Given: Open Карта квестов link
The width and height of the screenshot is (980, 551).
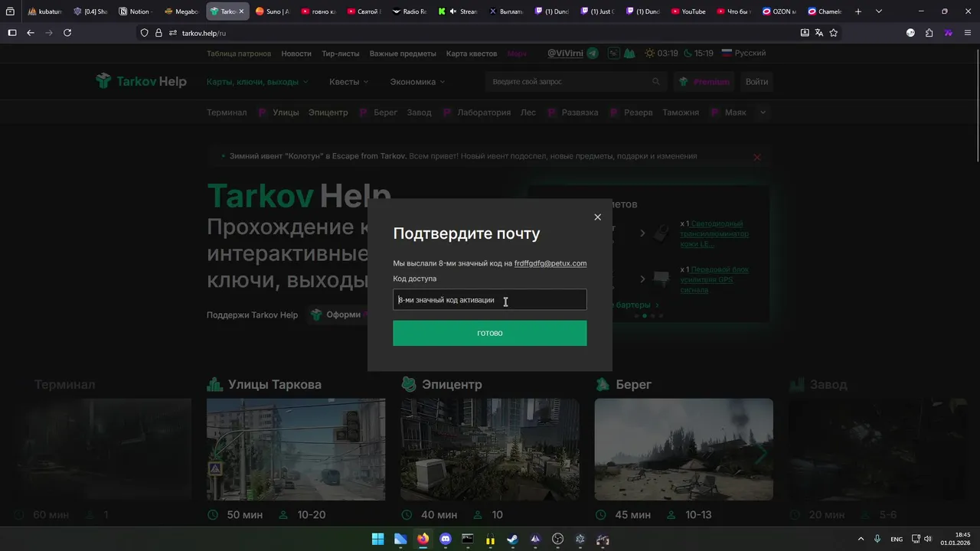Looking at the screenshot, I should tap(472, 54).
